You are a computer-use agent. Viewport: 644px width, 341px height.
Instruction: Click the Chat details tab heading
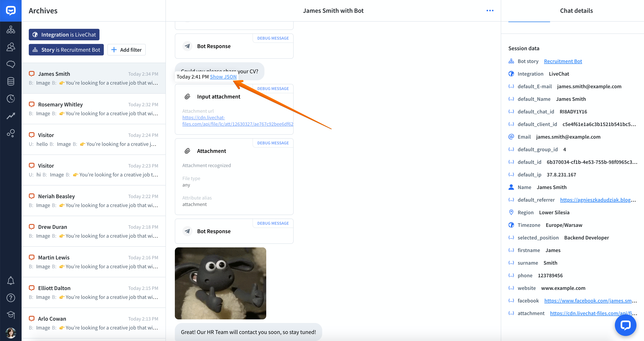[576, 10]
